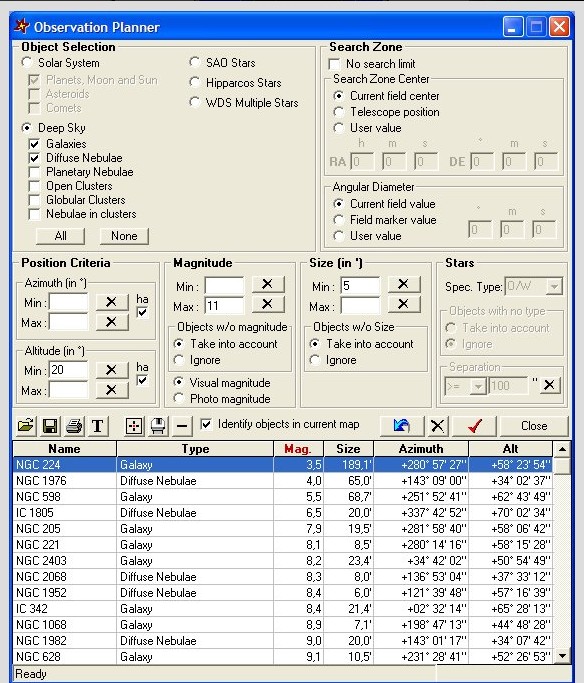Click the All button

60,236
